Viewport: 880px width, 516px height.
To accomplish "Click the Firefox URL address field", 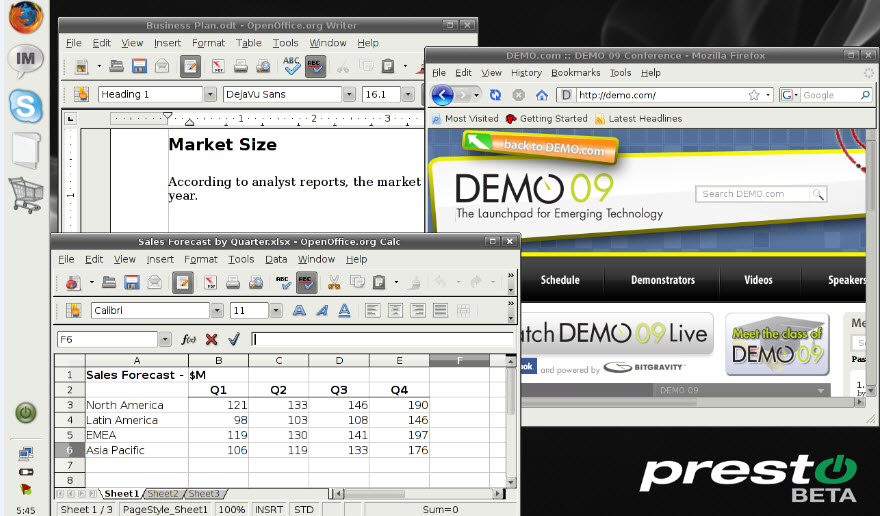I will tap(660, 95).
